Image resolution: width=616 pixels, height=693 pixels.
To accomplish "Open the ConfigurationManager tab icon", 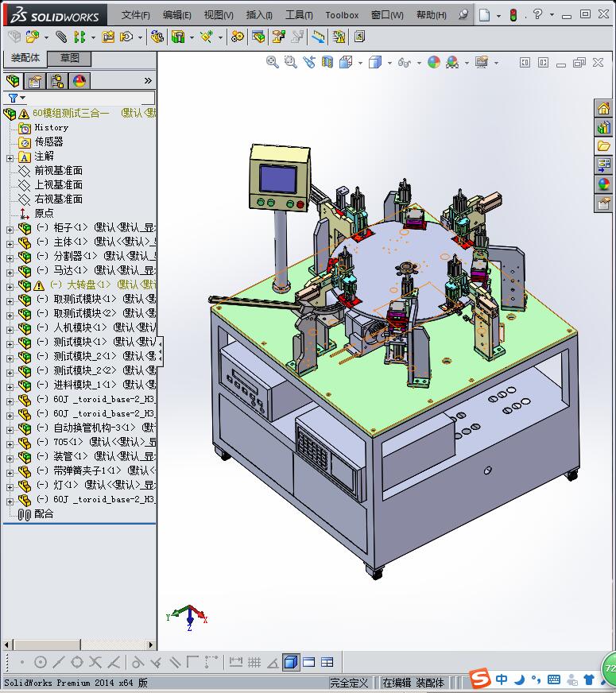I will (x=57, y=81).
